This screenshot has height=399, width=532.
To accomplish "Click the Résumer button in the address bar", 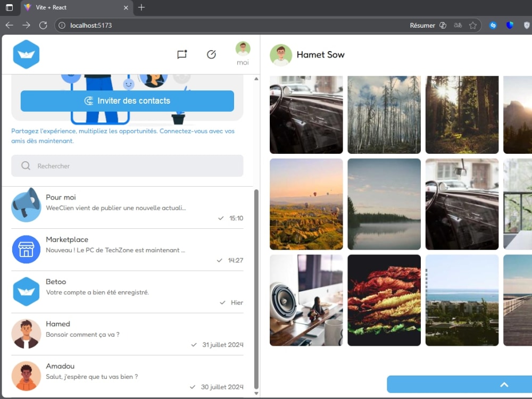I will point(428,26).
